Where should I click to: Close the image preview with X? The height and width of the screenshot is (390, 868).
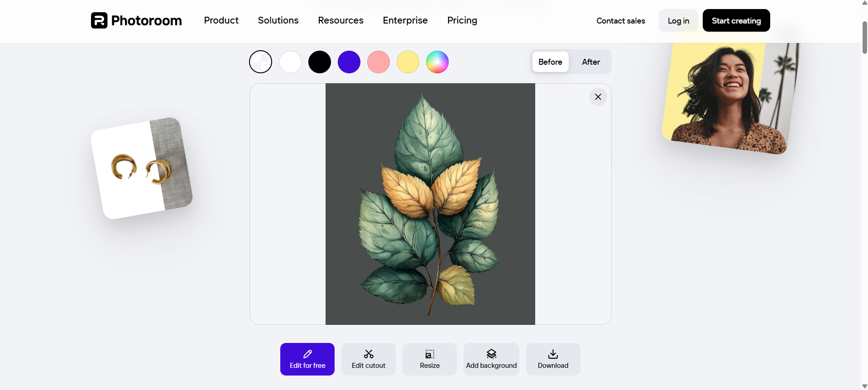click(598, 97)
